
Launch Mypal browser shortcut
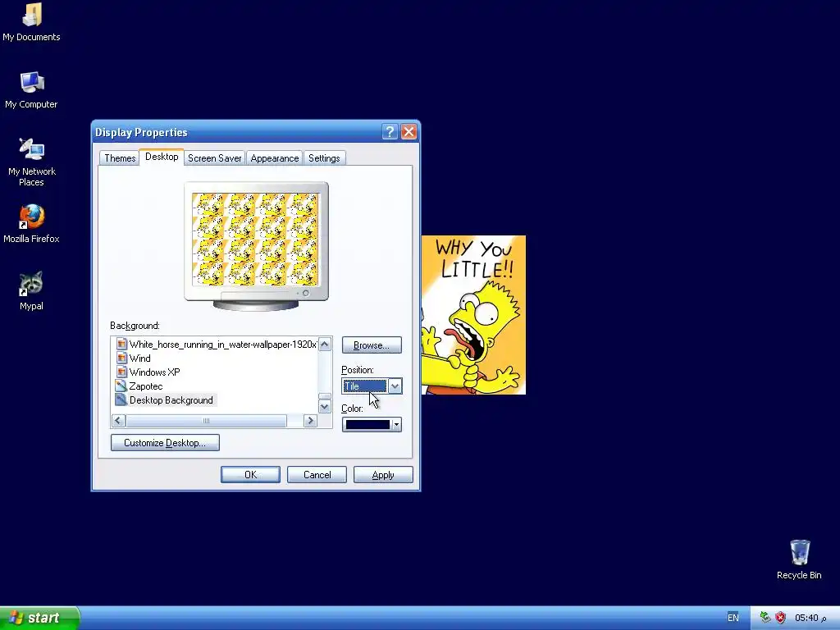(x=32, y=291)
